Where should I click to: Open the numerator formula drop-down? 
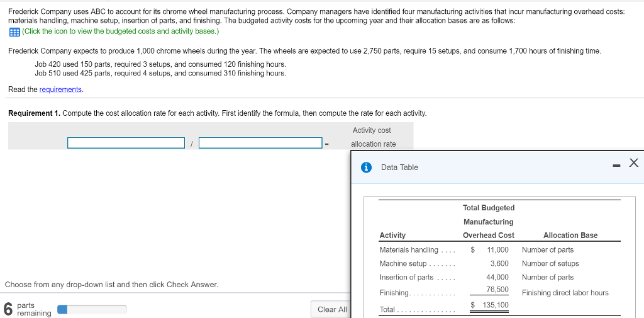click(x=126, y=143)
